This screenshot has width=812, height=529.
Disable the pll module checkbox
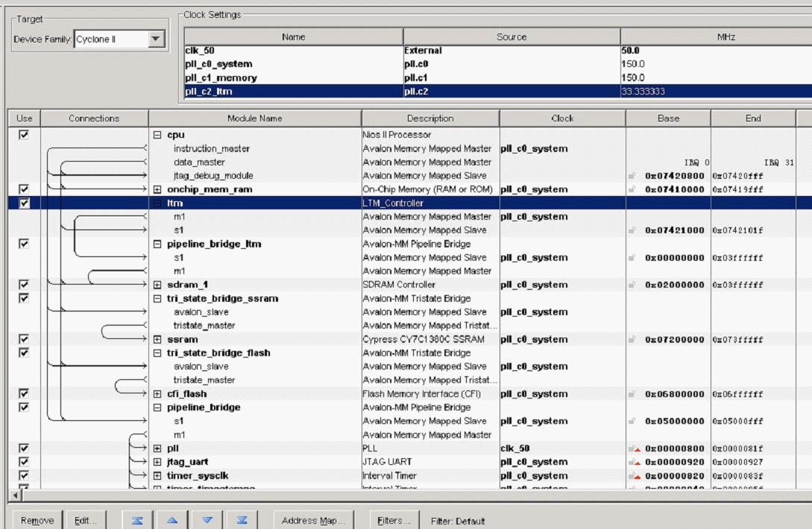[24, 448]
